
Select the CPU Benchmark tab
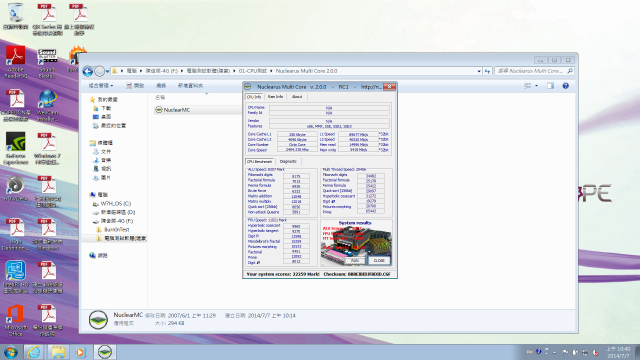tap(259, 161)
